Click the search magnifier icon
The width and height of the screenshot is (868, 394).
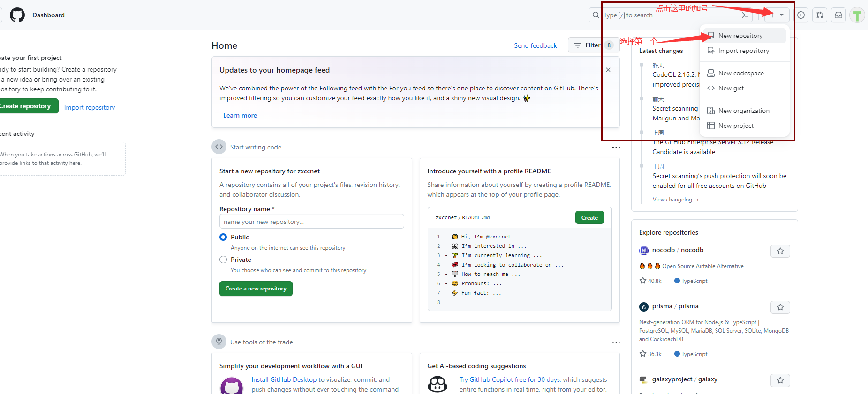pyautogui.click(x=596, y=15)
